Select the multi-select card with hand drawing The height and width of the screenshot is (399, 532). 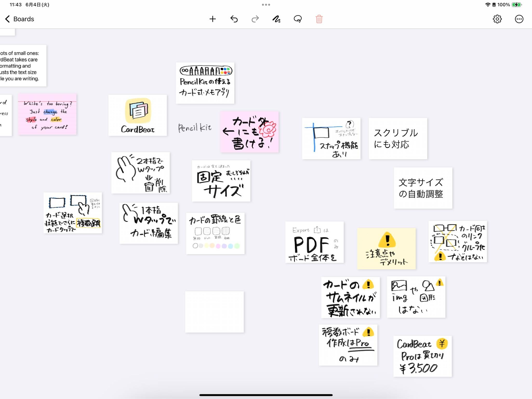pos(73,213)
